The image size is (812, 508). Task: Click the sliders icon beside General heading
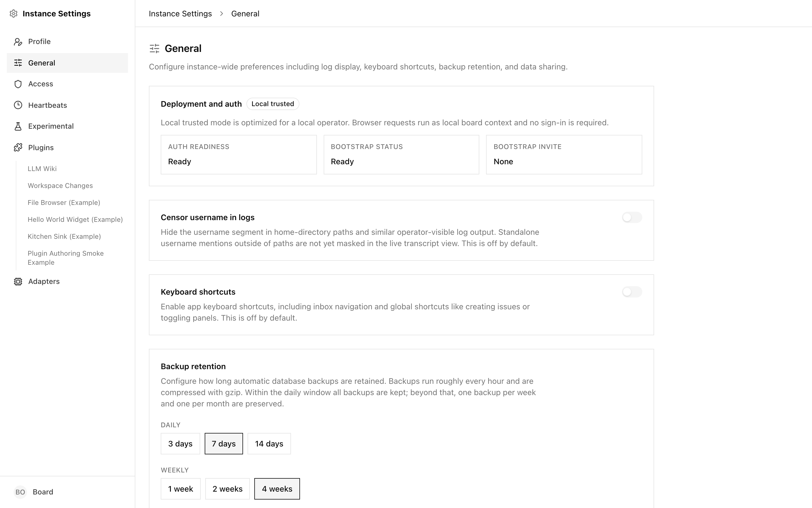154,49
